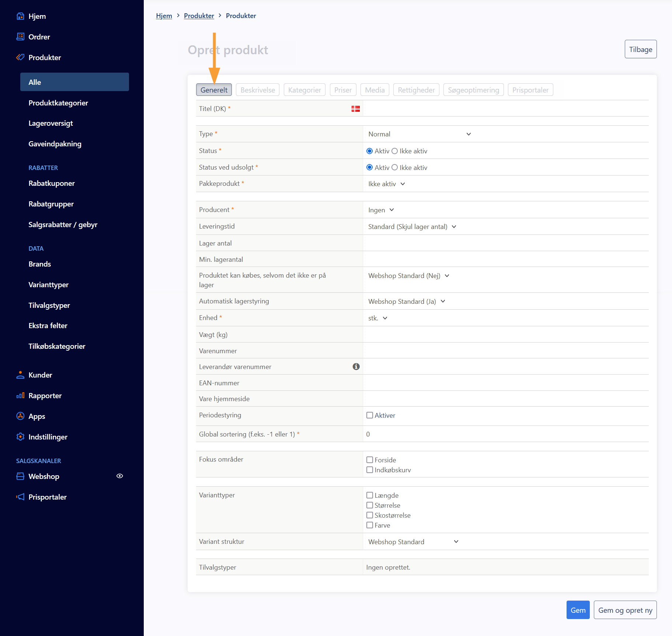The image size is (672, 636).
Task: Switch to the Media tab
Action: pyautogui.click(x=375, y=90)
